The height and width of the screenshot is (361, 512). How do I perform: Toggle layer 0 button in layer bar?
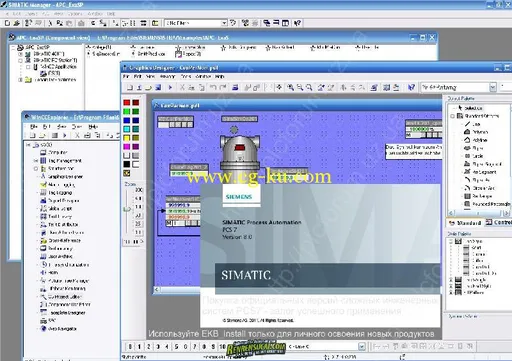click(x=130, y=347)
